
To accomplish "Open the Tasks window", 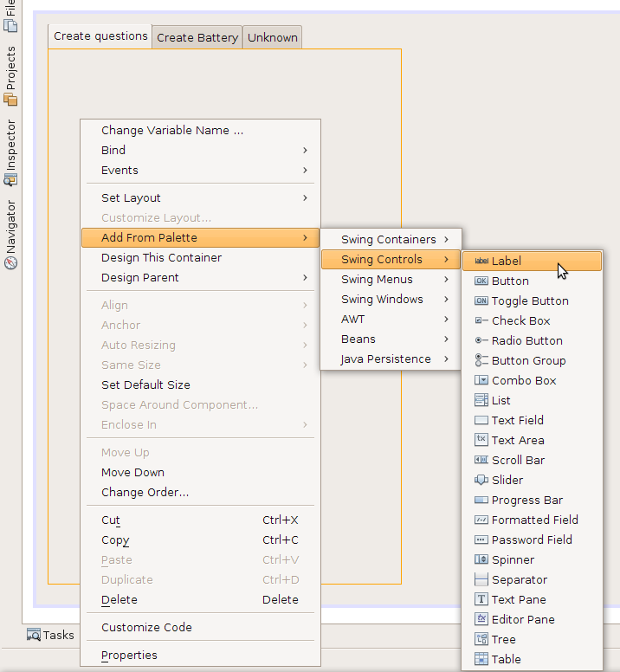I will coord(50,635).
